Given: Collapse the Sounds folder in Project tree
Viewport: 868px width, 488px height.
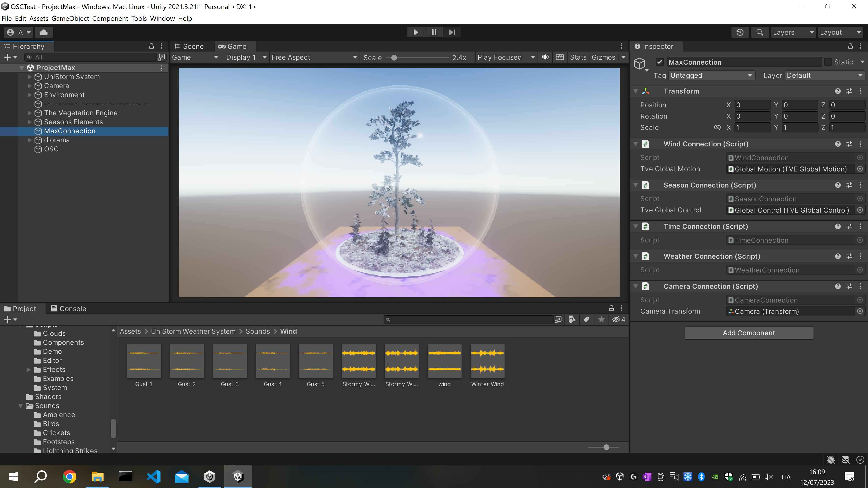Looking at the screenshot, I should tap(21, 406).
